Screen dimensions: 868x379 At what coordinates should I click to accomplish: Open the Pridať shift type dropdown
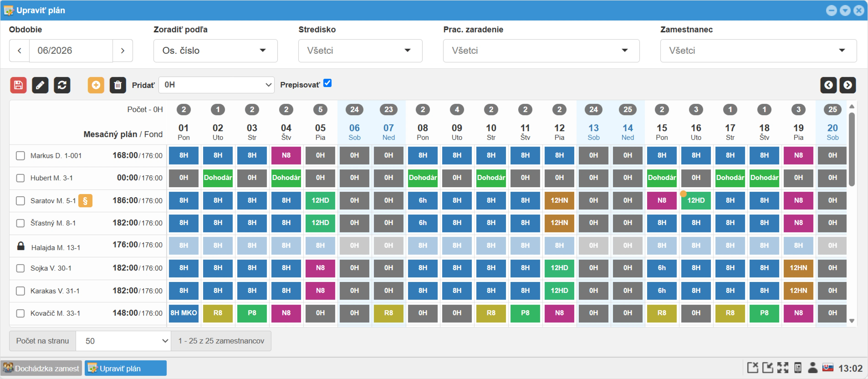(217, 85)
